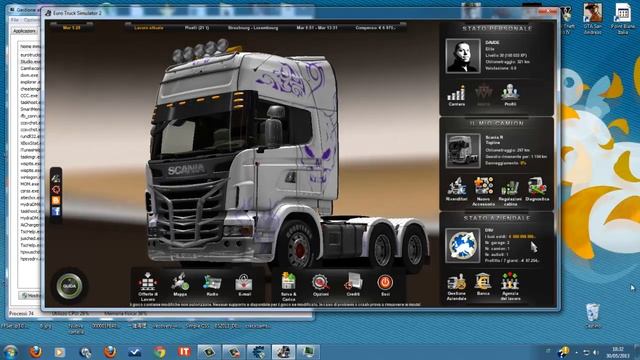Image resolution: width=640 pixels, height=360 pixels.
Task: Open the File menu in Task Manager
Action: point(15,20)
